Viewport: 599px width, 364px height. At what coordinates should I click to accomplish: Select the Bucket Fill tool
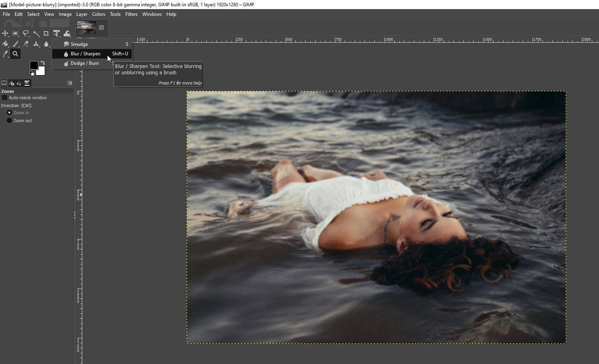click(5, 44)
